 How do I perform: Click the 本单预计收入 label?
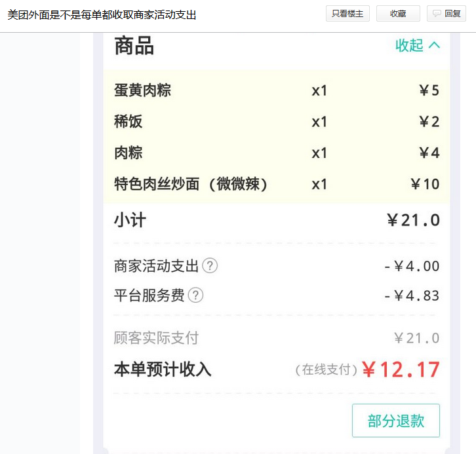(163, 370)
